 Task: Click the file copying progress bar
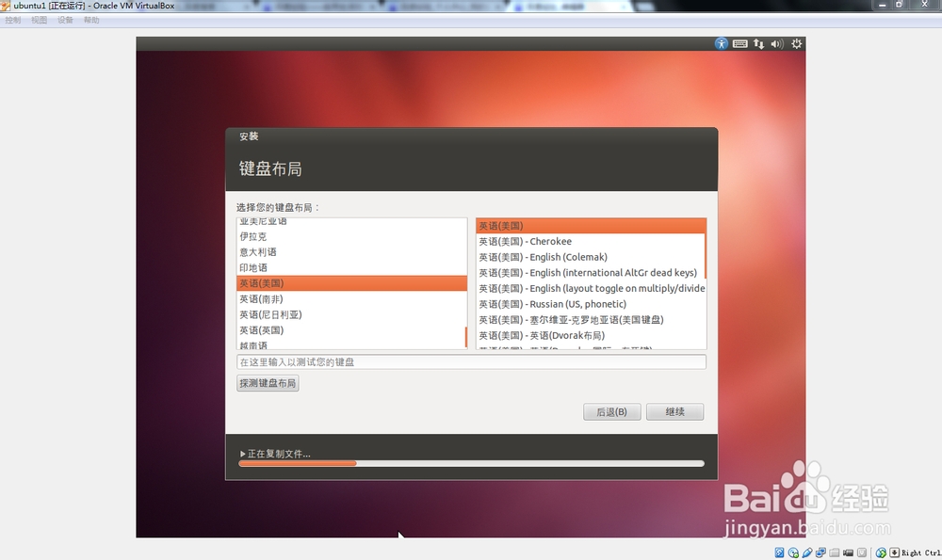(471, 463)
